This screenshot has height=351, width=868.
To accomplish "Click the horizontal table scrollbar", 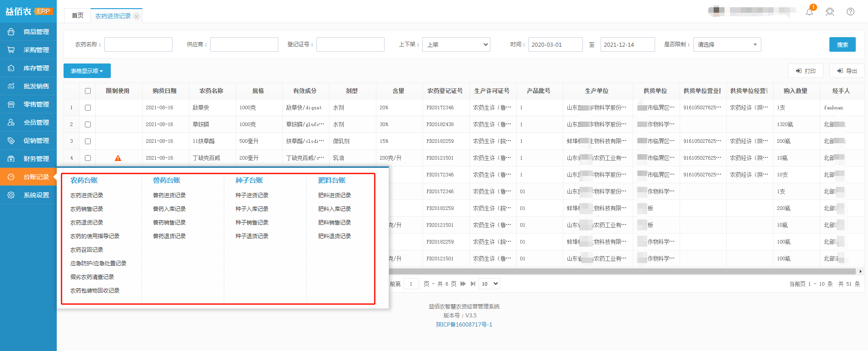I will coord(622,272).
